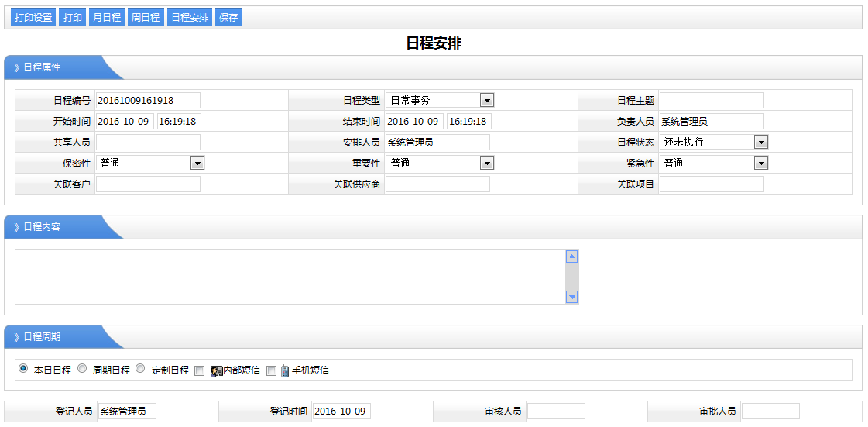Screen dimensions: 868x427
Task: Click the 打印 button in toolbar
Action: (x=73, y=17)
